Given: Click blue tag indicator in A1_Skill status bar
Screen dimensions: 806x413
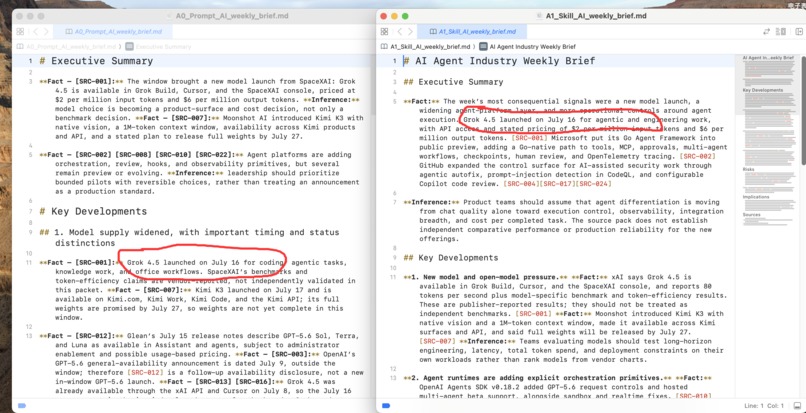Looking at the screenshot, I should click(386, 406).
